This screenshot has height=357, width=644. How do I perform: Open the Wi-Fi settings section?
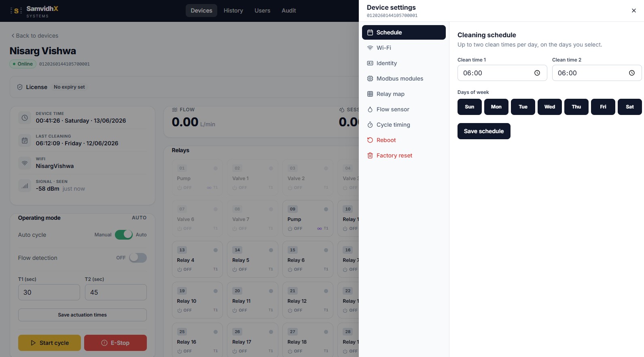404,48
